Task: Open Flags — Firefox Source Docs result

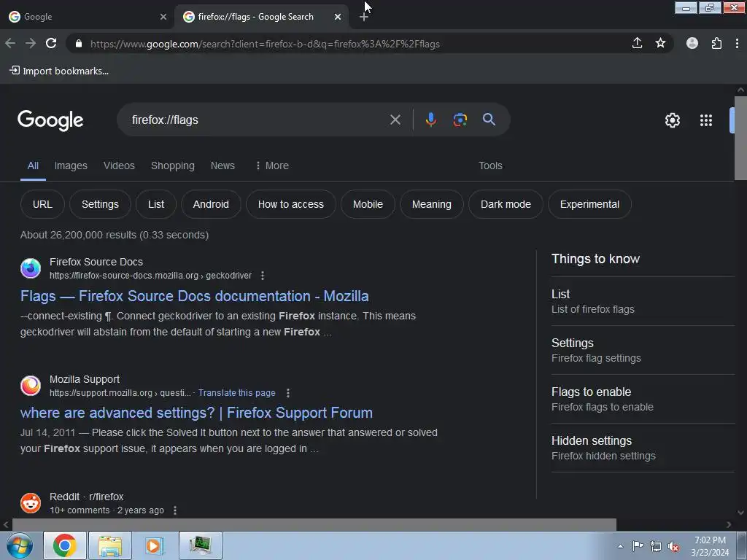Action: coord(194,296)
